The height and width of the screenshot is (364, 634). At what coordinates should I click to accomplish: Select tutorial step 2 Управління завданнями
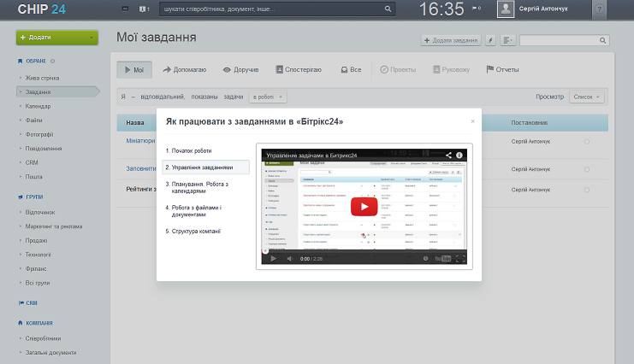coord(206,167)
